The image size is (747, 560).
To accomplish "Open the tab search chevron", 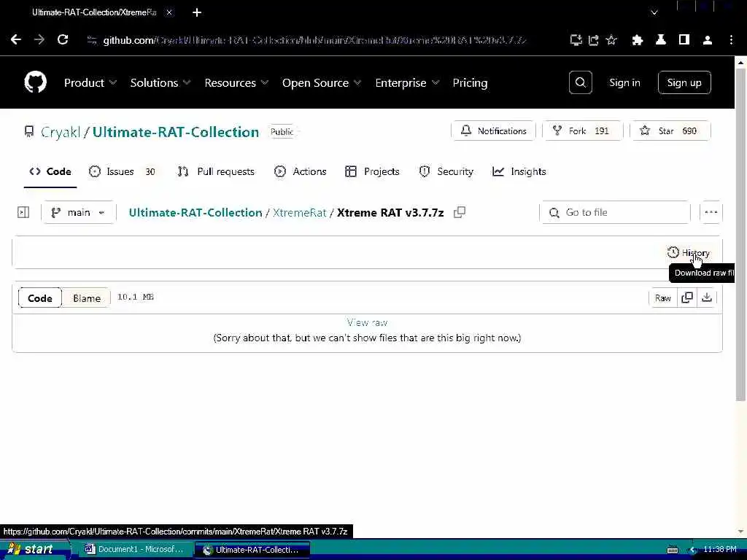I will click(x=654, y=12).
